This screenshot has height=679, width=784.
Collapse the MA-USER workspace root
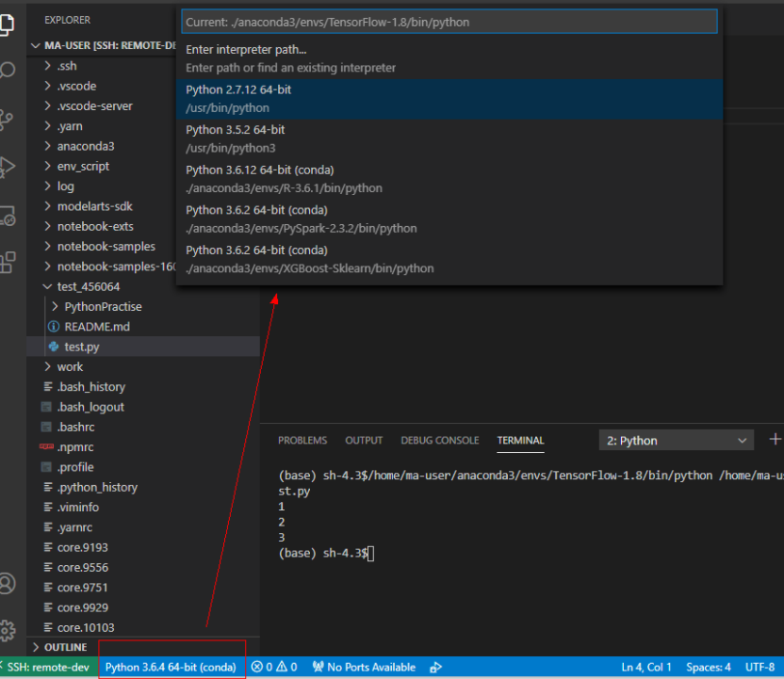pyautogui.click(x=36, y=45)
